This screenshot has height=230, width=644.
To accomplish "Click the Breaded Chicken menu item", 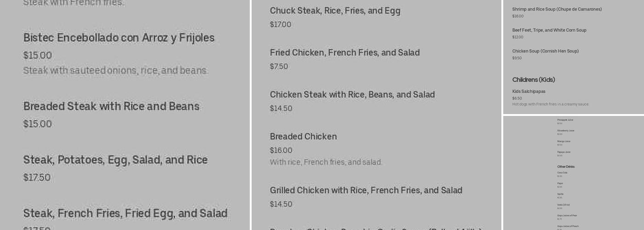I will coord(303,137).
